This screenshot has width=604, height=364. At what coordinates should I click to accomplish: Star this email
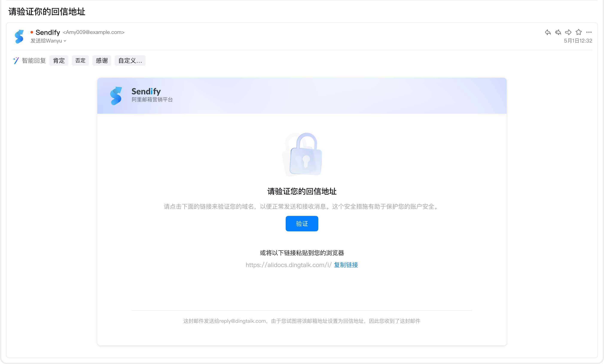(578, 32)
